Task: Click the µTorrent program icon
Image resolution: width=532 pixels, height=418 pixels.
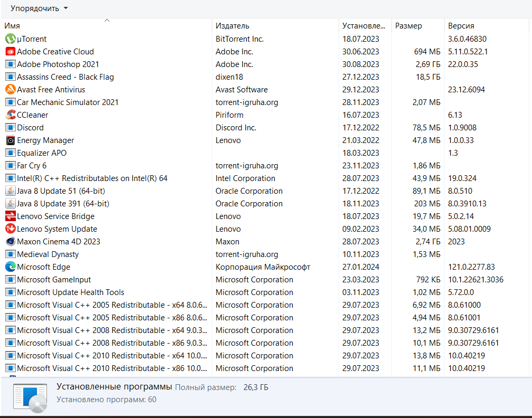Action: click(x=11, y=39)
